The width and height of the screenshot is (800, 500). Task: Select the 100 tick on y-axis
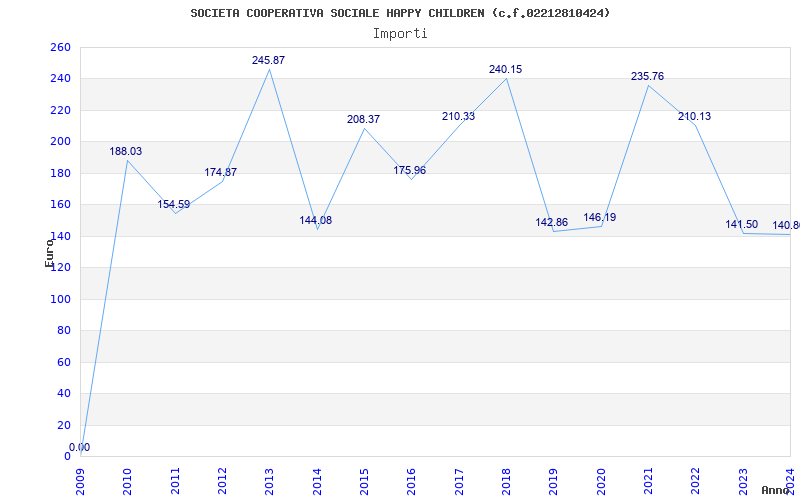[x=60, y=299]
